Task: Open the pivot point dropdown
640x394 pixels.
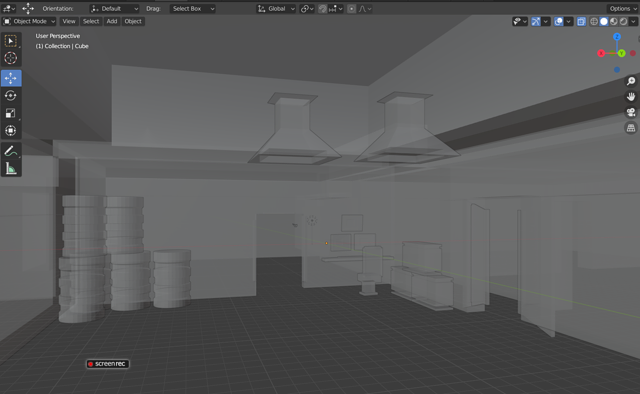Action: click(x=307, y=9)
